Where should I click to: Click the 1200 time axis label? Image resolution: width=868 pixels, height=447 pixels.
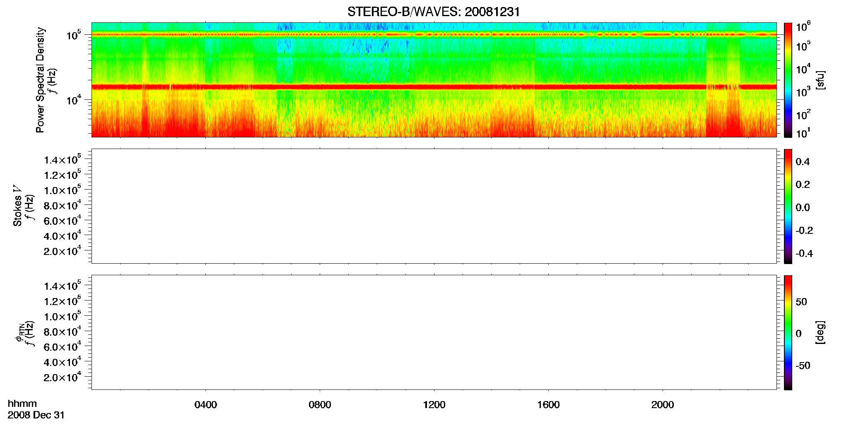(434, 405)
